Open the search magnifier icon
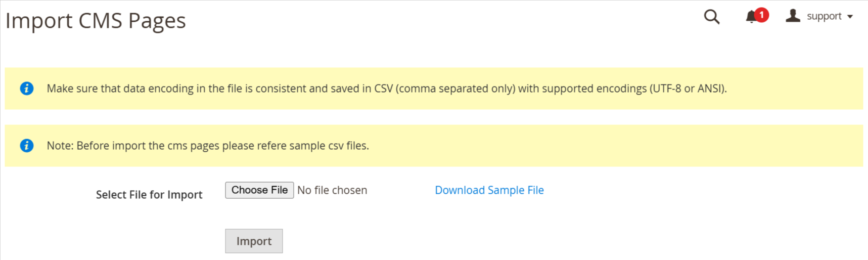The width and height of the screenshot is (868, 260). (712, 17)
